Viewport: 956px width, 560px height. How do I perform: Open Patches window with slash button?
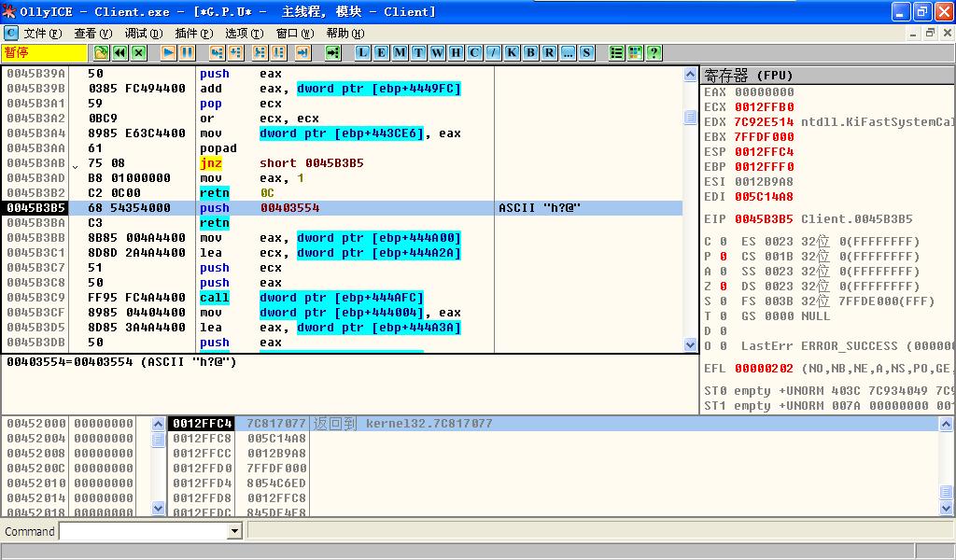493,53
